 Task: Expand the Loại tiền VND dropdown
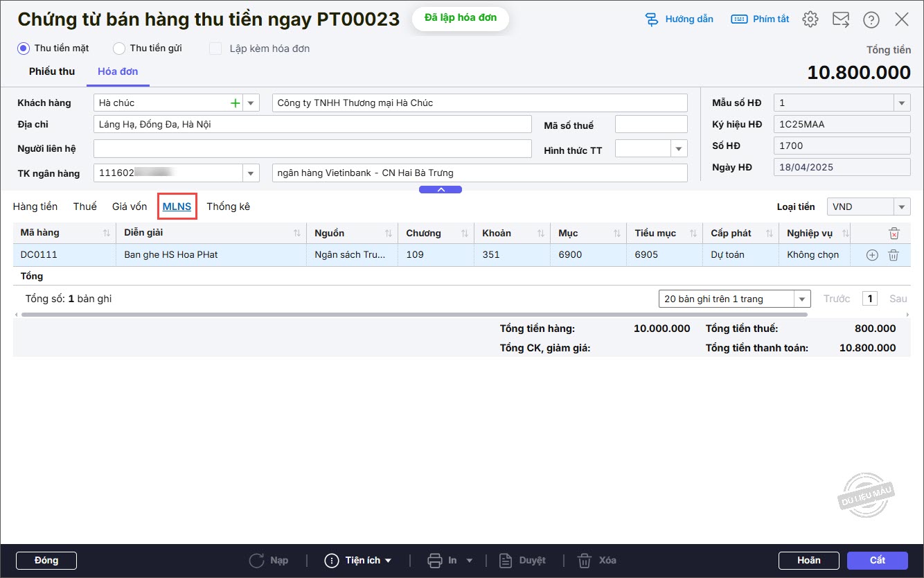click(x=901, y=207)
